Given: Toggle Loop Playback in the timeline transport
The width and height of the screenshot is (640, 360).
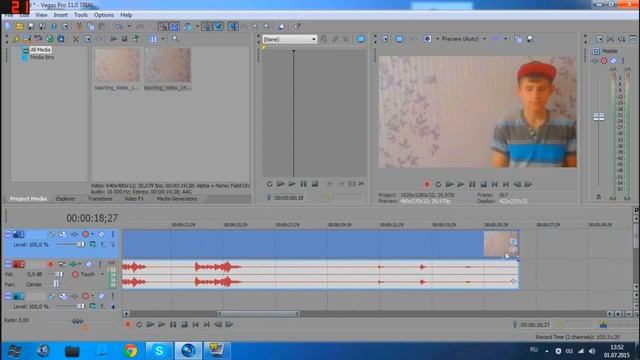Looking at the screenshot, I should click(x=139, y=325).
